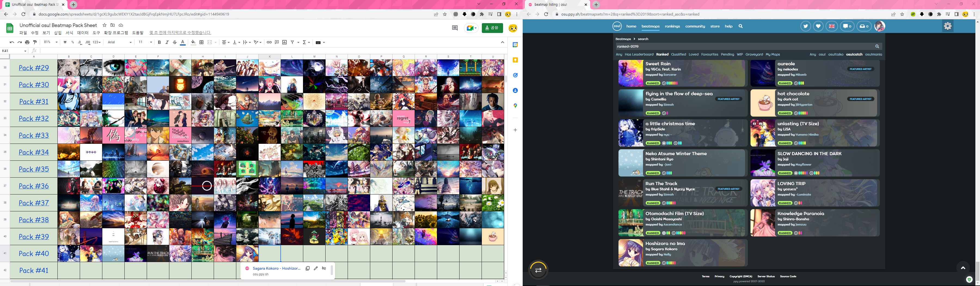Insert a chart from toolbar
980x286 pixels.
tap(284, 42)
